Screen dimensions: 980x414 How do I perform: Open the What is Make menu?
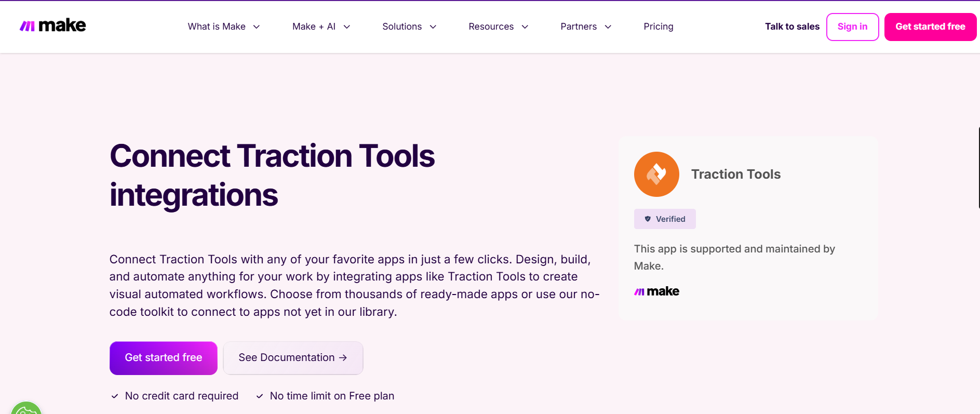tap(217, 26)
